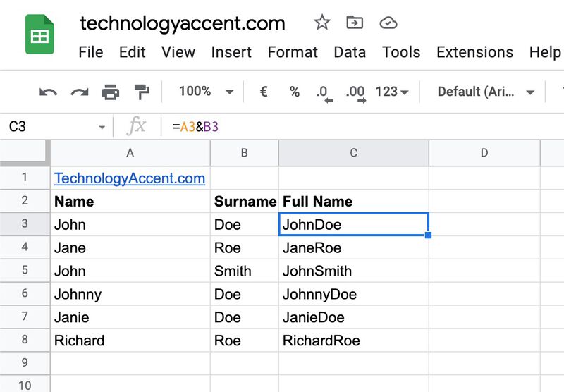The width and height of the screenshot is (564, 392).
Task: Select row 9 header
Action: pos(25,362)
